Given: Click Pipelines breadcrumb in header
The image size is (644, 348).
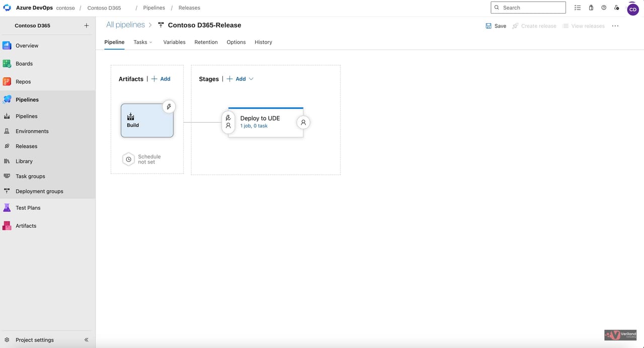Looking at the screenshot, I should pyautogui.click(x=154, y=8).
